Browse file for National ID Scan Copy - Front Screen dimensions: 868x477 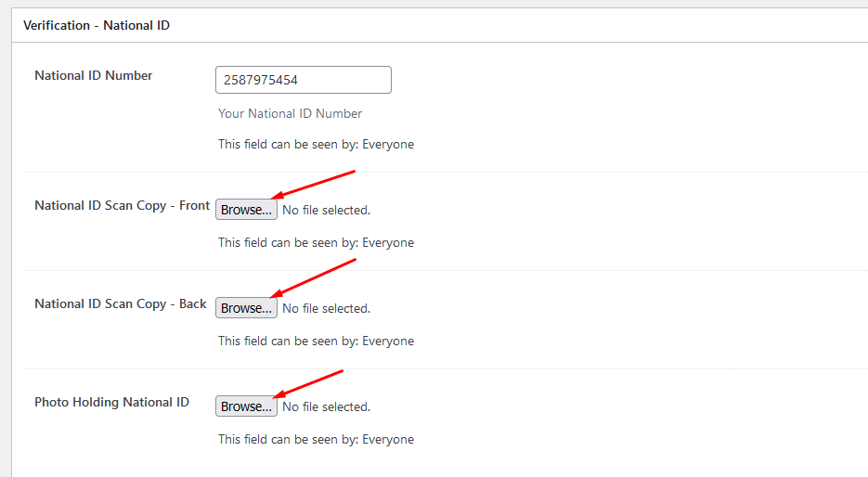[x=246, y=210]
